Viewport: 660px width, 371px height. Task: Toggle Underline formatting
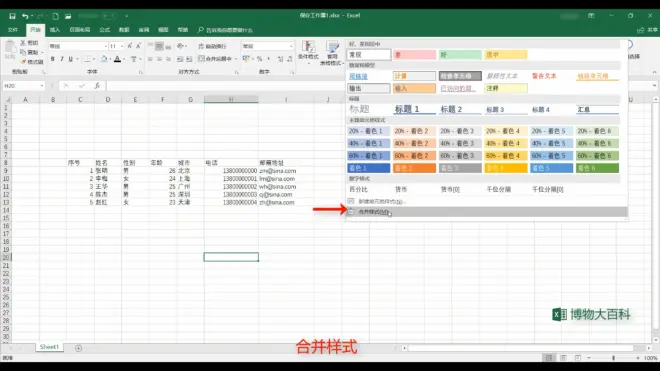(x=70, y=59)
